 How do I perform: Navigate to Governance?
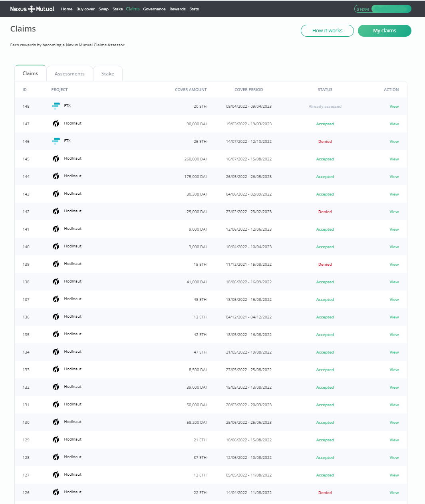click(x=154, y=9)
